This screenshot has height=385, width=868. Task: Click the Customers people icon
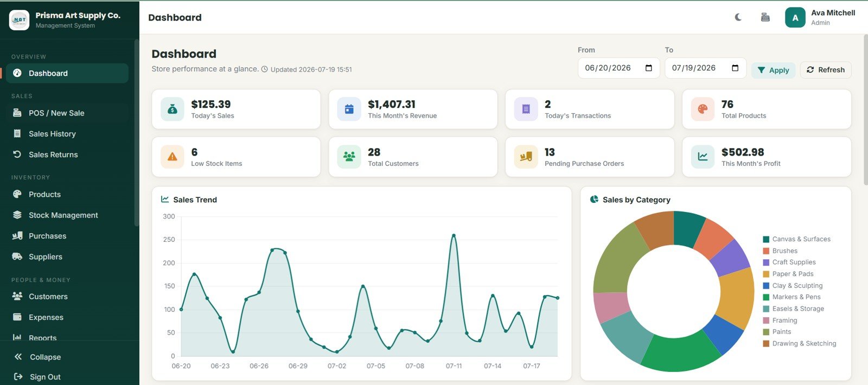(17, 296)
